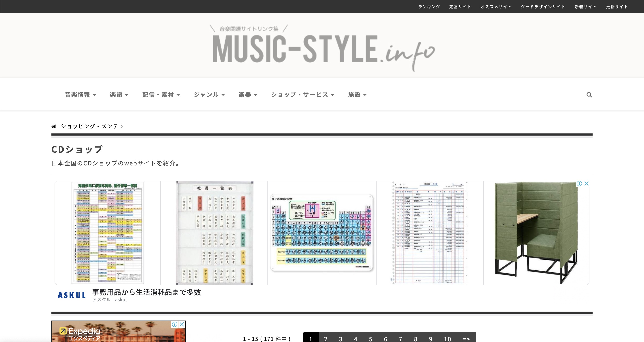Open the site search magnifier icon

point(589,95)
